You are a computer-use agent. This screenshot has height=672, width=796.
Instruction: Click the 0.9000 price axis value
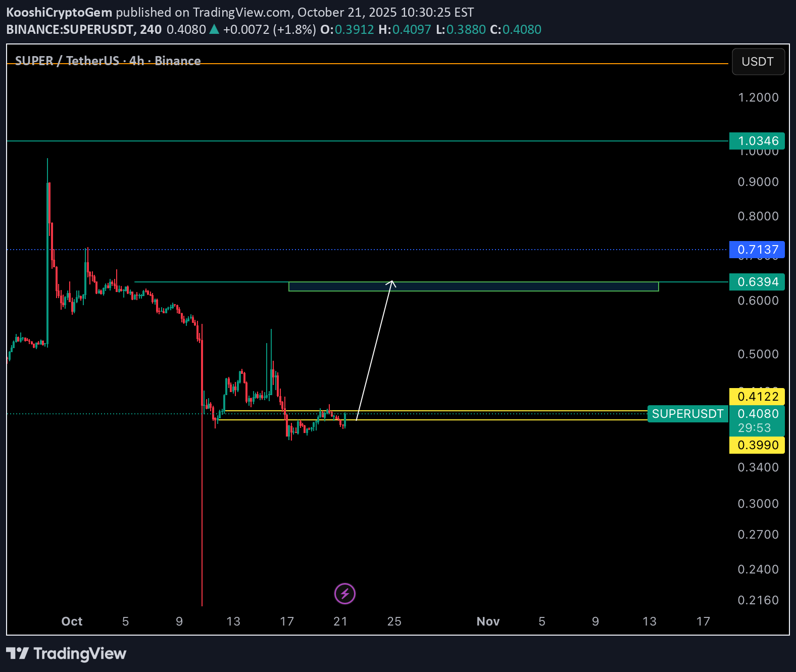click(758, 182)
